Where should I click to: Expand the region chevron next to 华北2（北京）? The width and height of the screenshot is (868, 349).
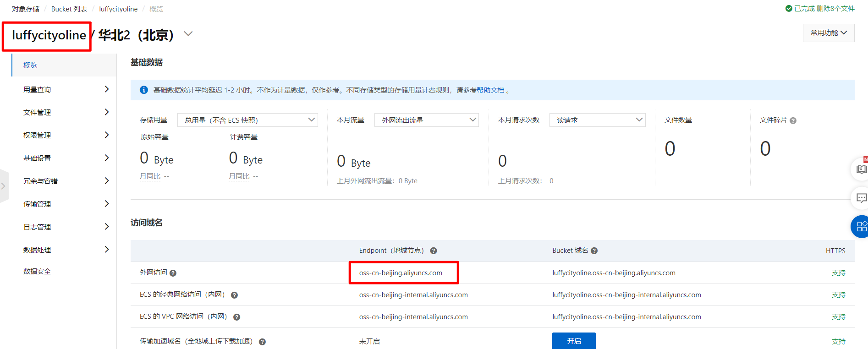(x=188, y=34)
